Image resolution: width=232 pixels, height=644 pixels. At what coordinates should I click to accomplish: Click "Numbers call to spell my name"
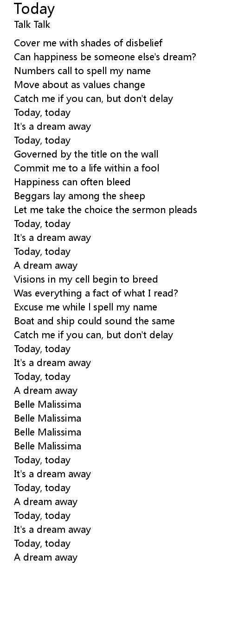[82, 71]
